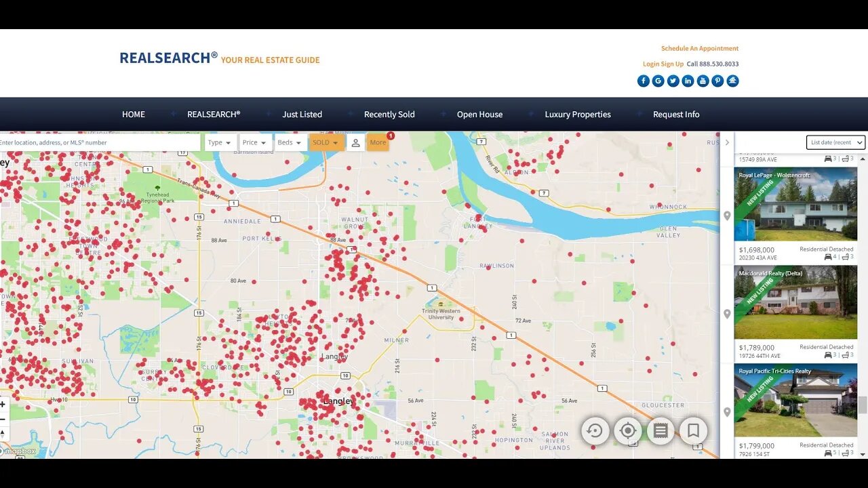868x488 pixels.
Task: Click the location search input field
Action: click(x=100, y=142)
